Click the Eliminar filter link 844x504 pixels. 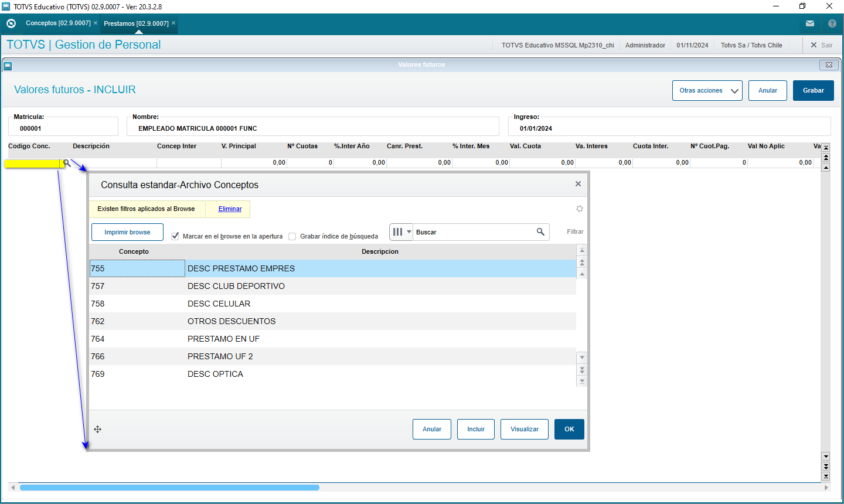(230, 209)
